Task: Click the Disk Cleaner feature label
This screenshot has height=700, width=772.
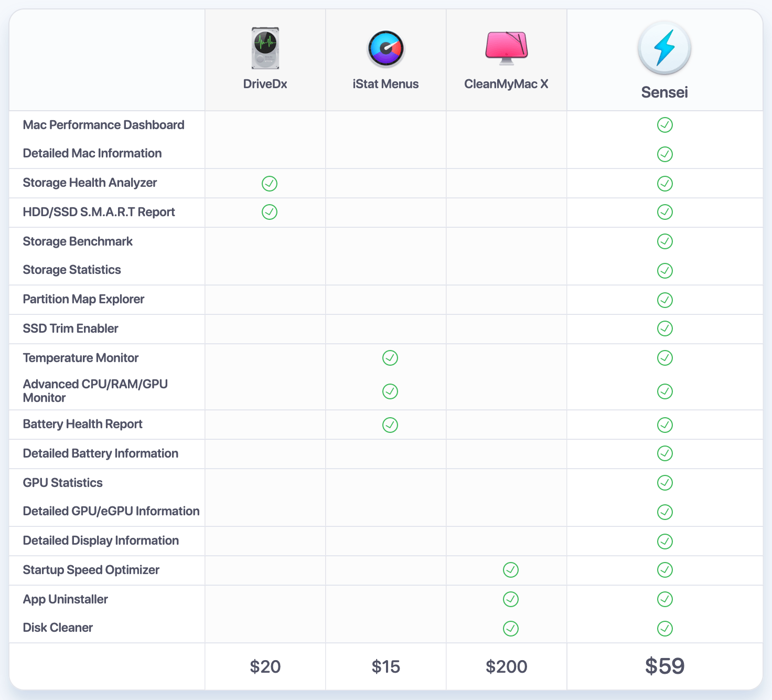Action: [58, 628]
